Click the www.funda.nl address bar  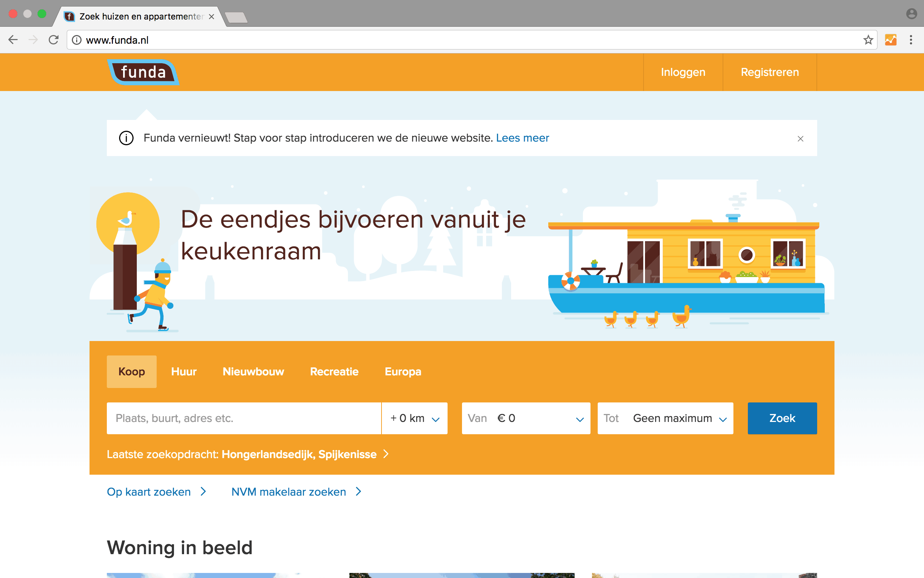471,40
